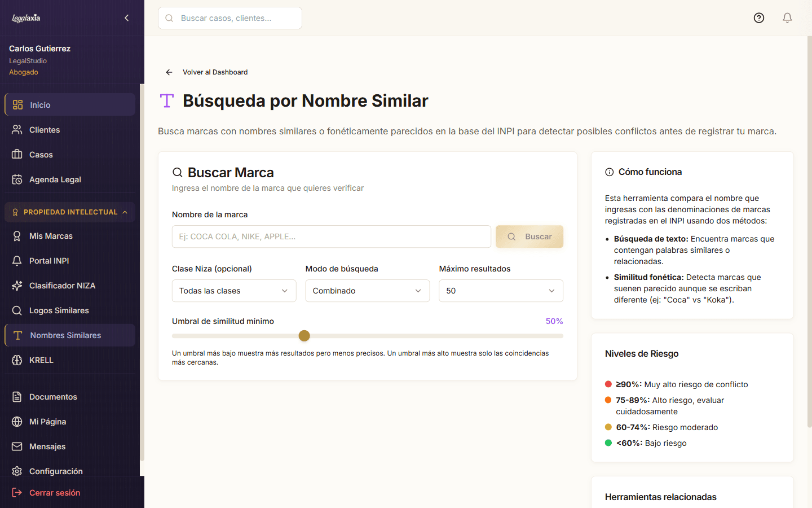Select the Mis Marcas sidebar icon

coord(17,236)
